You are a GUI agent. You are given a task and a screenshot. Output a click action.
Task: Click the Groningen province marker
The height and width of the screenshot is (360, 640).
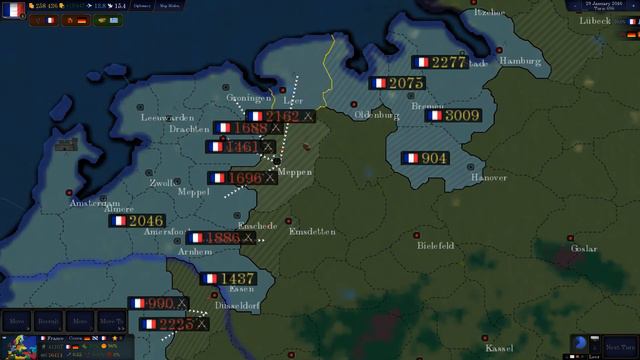click(225, 87)
